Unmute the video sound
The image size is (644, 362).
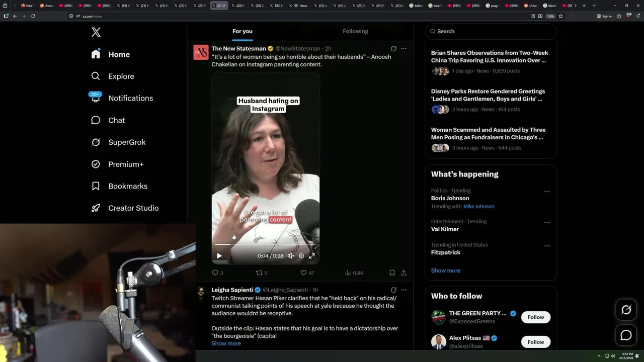290,256
